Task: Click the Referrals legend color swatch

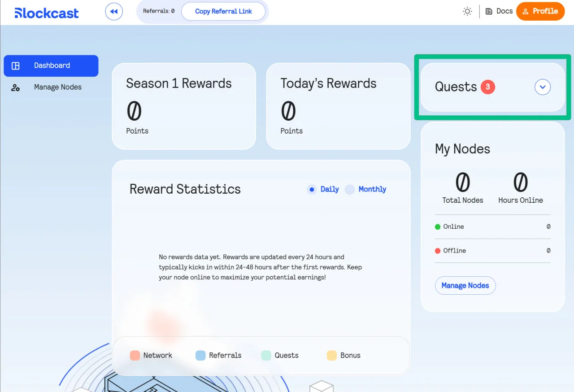Action: (x=200, y=356)
